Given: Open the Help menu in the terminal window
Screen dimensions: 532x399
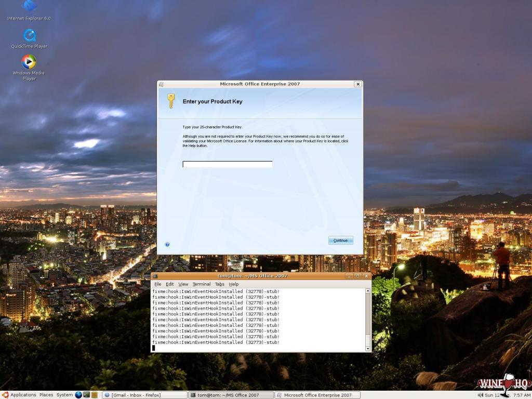Looking at the screenshot, I should point(233,284).
